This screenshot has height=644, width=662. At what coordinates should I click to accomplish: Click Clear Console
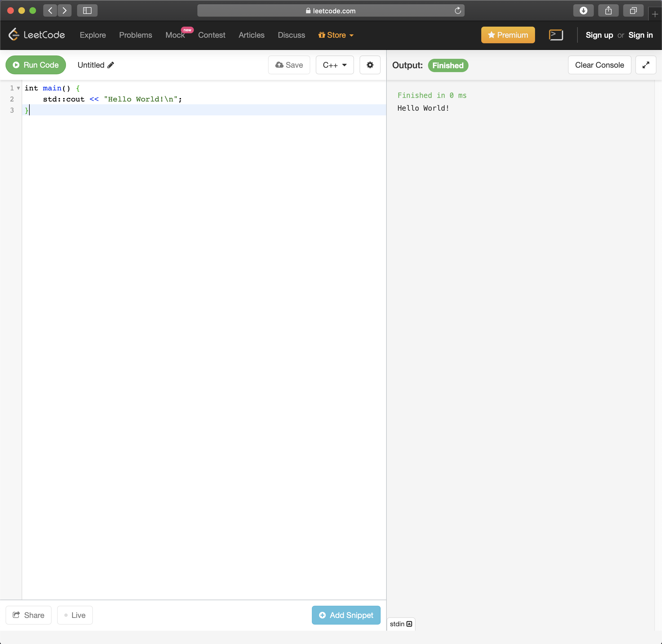click(x=599, y=65)
